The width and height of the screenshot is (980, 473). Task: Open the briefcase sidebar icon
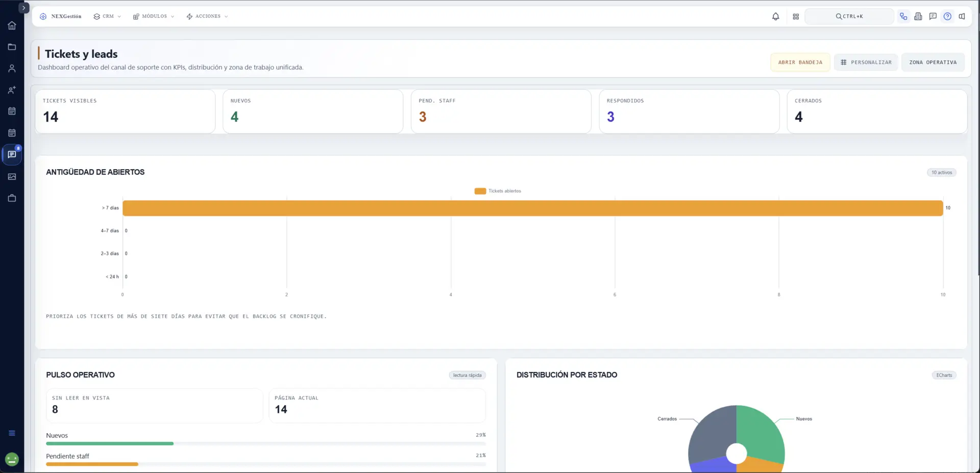click(12, 198)
